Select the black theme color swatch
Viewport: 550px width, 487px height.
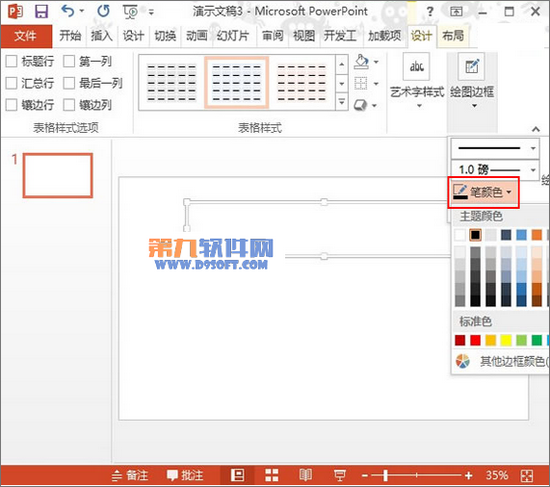(x=475, y=235)
